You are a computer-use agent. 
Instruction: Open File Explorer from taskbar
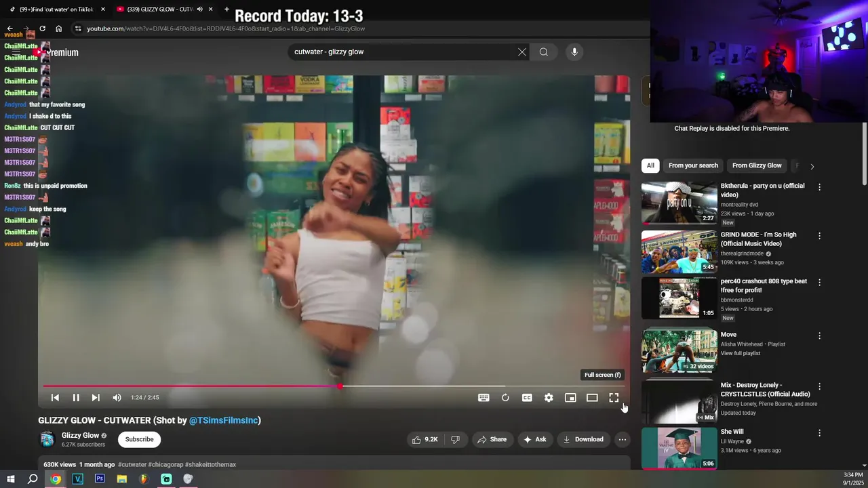click(122, 479)
